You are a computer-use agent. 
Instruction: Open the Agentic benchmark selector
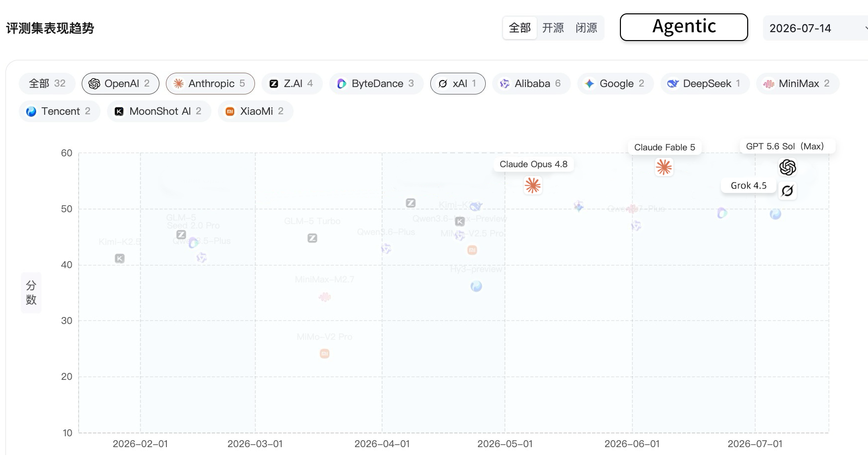684,27
